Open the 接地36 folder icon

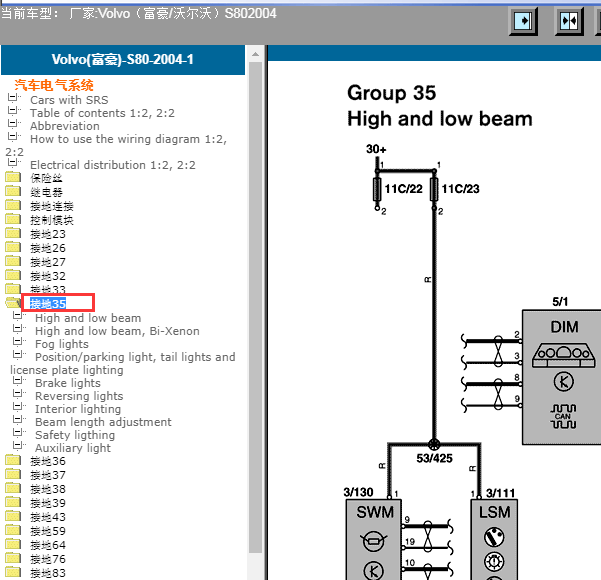coord(13,460)
